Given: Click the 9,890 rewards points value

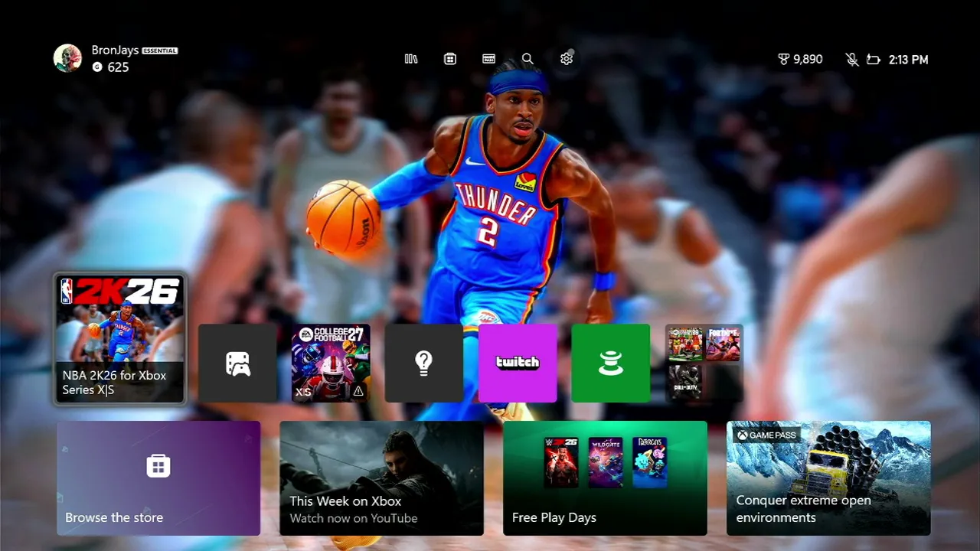Looking at the screenshot, I should (x=808, y=59).
